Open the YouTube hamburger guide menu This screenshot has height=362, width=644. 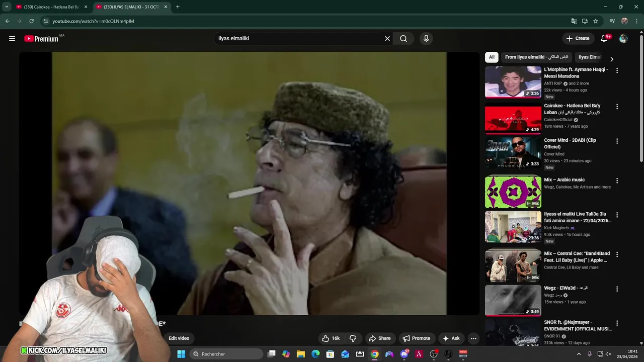point(12,39)
